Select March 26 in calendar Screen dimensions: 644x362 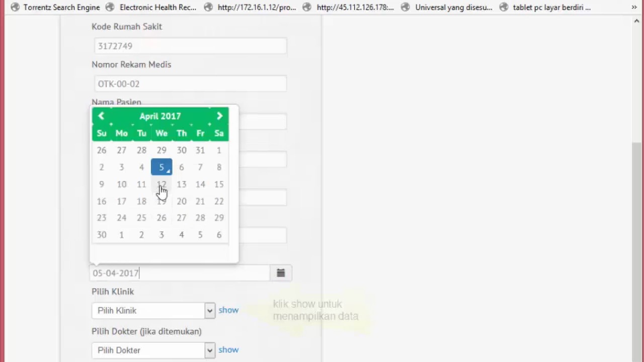click(102, 150)
